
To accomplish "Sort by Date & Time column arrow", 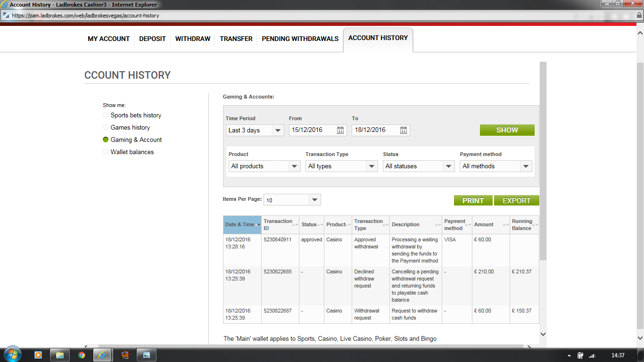I will [x=258, y=225].
